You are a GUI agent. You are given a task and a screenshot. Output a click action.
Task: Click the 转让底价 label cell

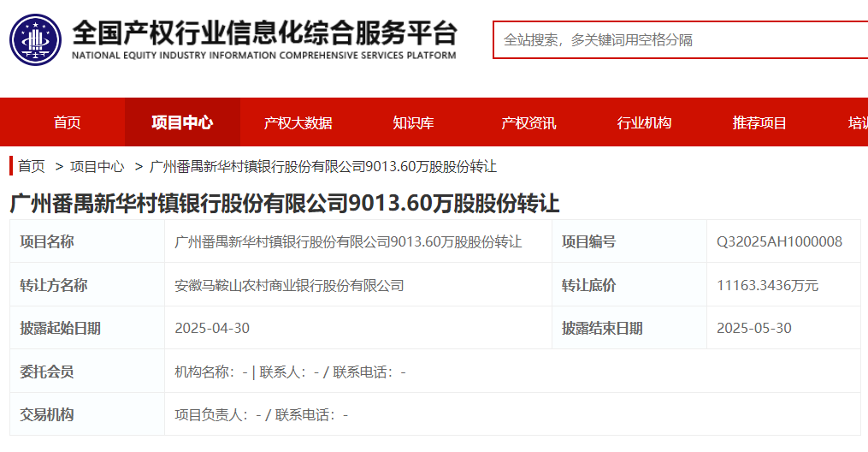coord(629,285)
